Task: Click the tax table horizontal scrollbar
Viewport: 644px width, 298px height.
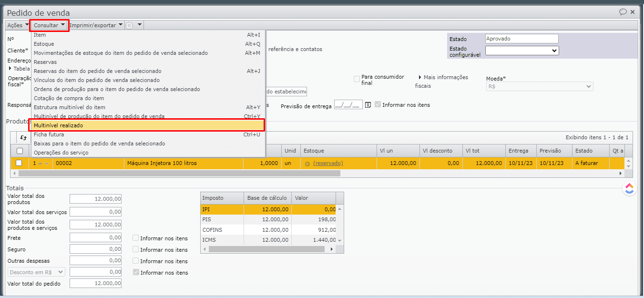Action: pos(267,249)
